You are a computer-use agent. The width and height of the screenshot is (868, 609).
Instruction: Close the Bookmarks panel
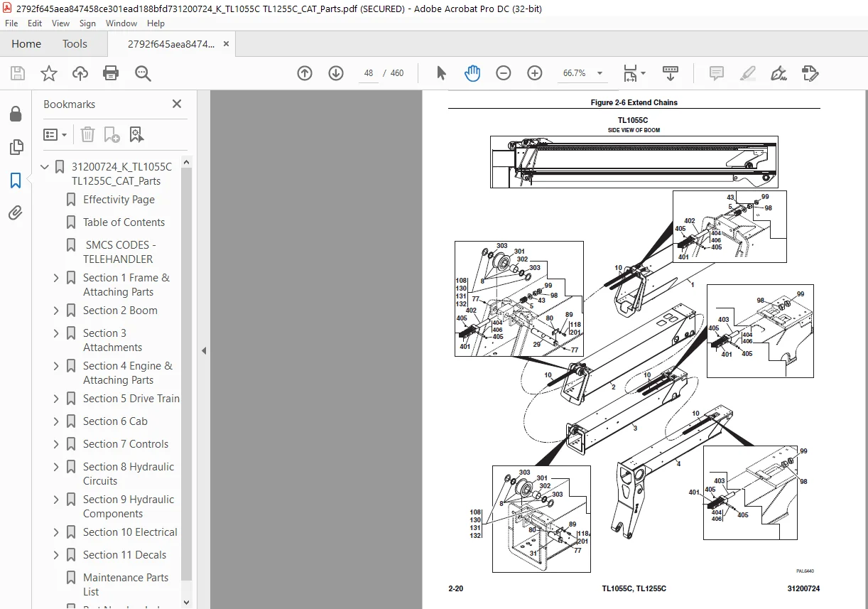(x=177, y=104)
